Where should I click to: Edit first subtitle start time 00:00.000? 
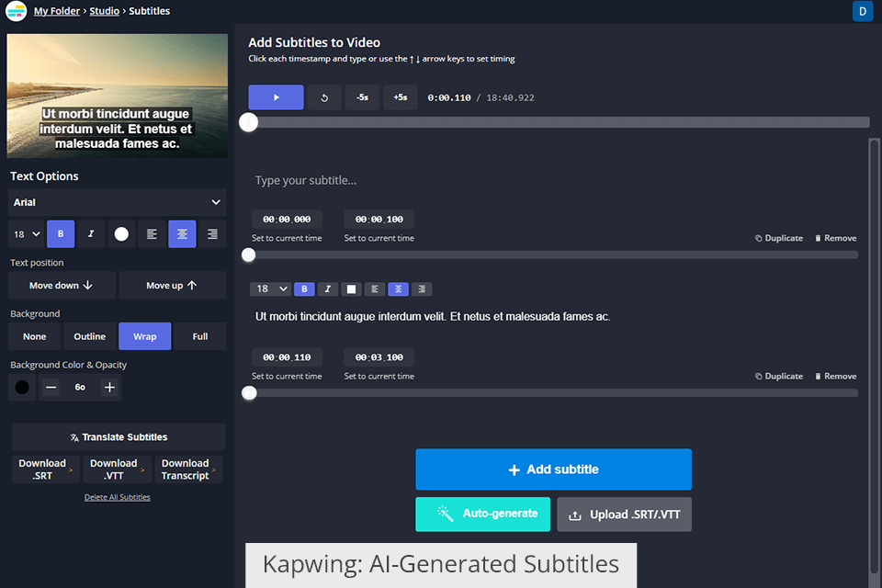pos(287,220)
